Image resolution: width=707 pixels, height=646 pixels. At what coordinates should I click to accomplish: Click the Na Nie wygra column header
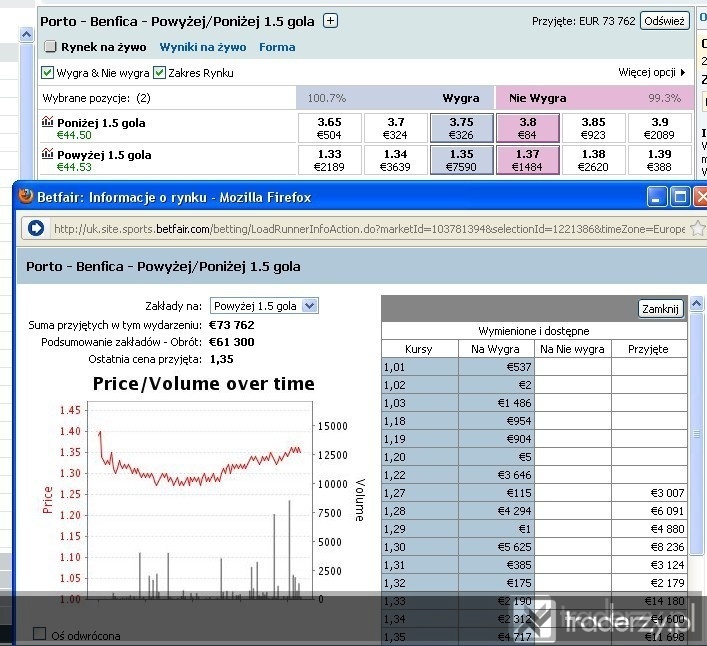tap(572, 349)
